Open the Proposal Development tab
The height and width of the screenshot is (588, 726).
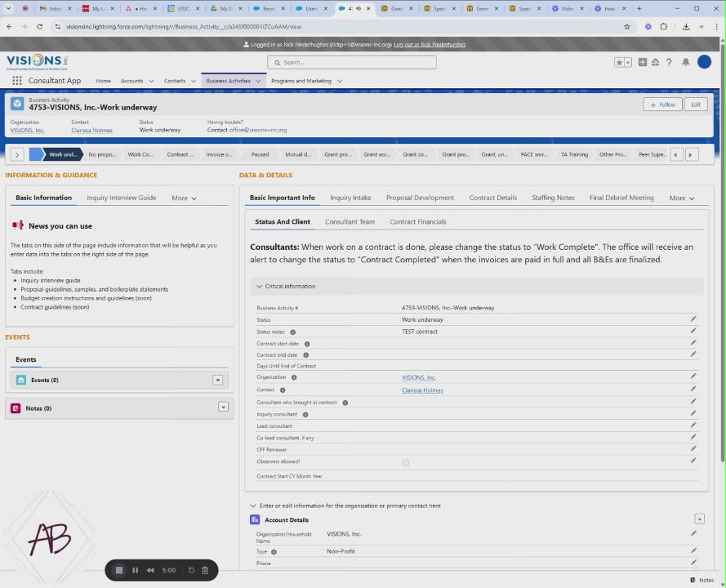420,198
